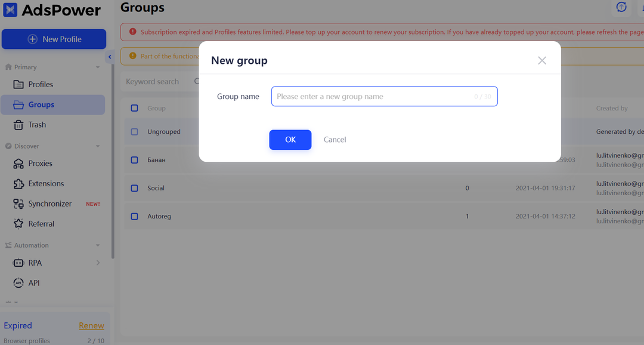Click the Renew subscription link
Image resolution: width=644 pixels, height=345 pixels.
coord(91,326)
